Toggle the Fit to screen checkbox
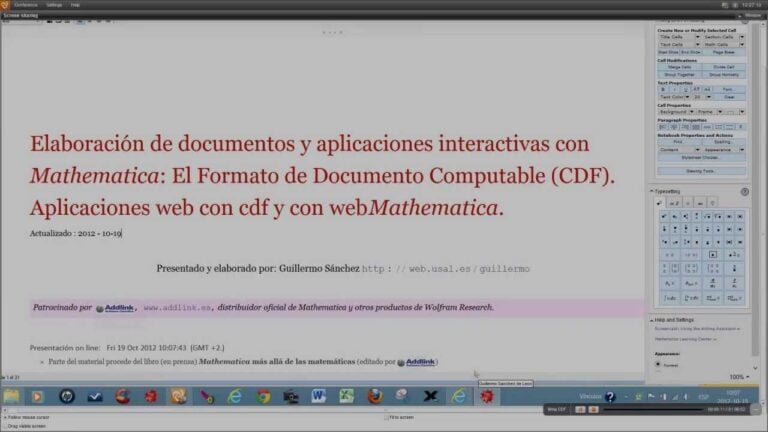Screen dimensions: 768x432 click(x=387, y=417)
